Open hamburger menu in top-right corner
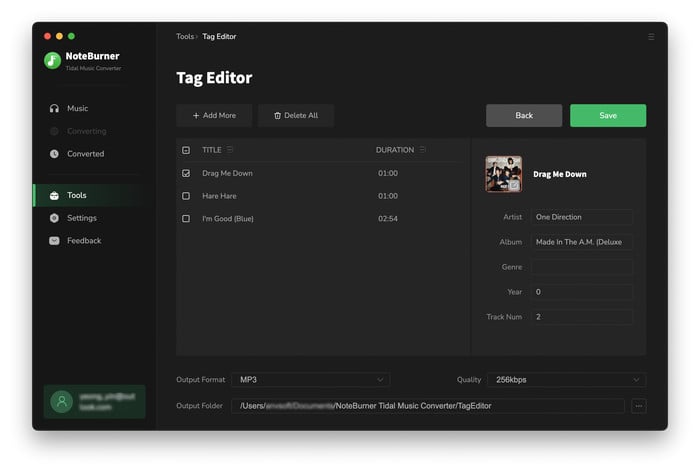700x473 pixels. click(651, 37)
